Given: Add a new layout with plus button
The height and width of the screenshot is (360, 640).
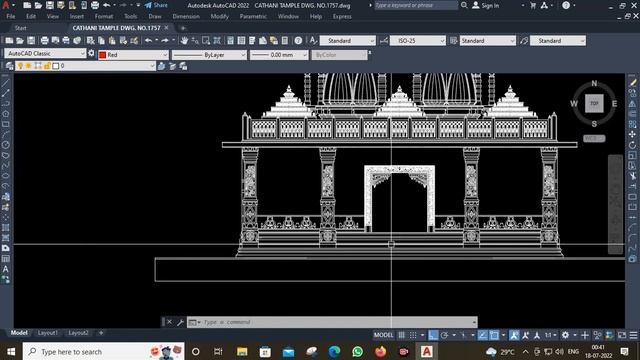Looking at the screenshot, I should tap(101, 333).
